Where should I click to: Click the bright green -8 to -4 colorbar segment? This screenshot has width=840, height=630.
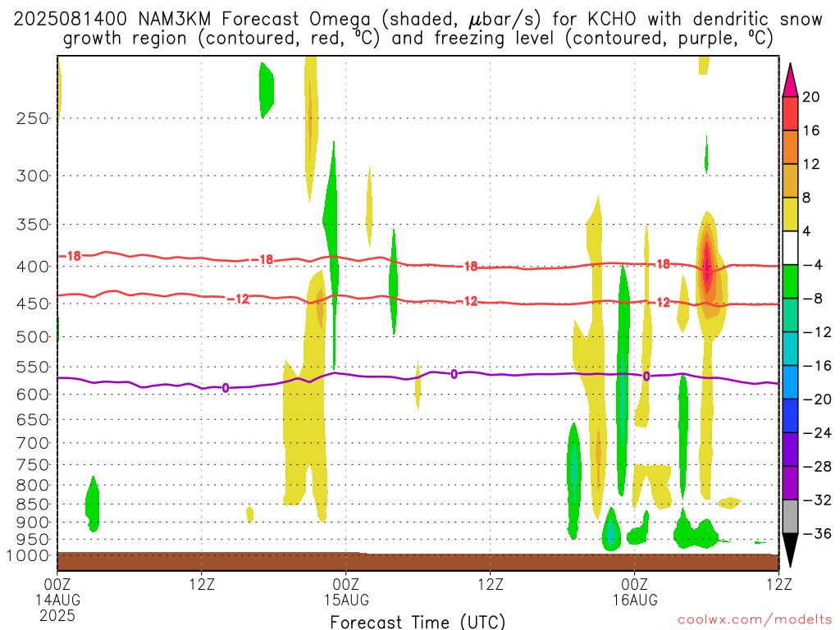click(x=790, y=282)
